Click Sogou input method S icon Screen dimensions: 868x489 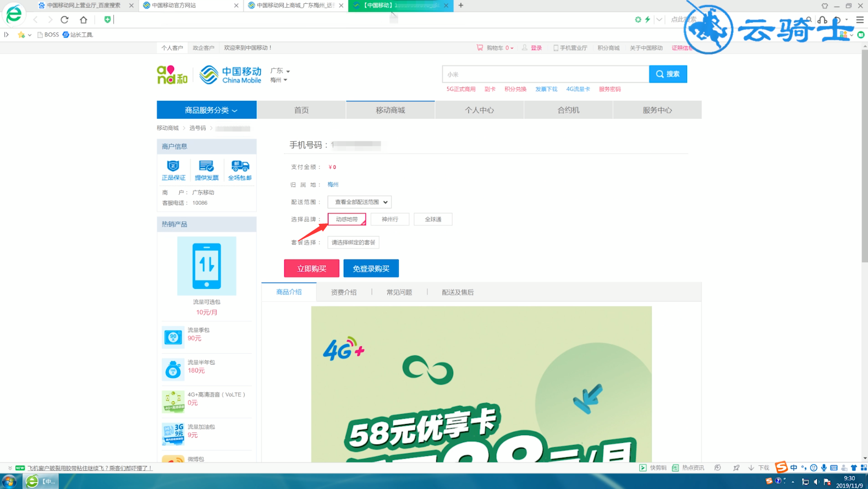781,468
